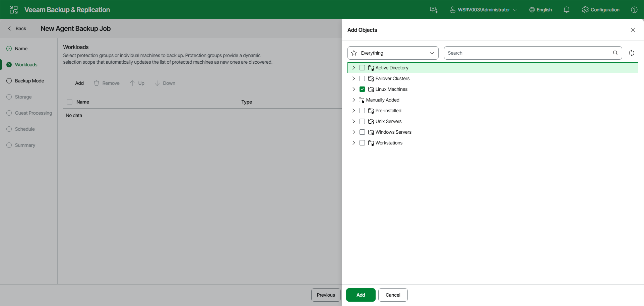Check the Windows Servers checkbox
This screenshot has height=306, width=644.
tap(362, 132)
